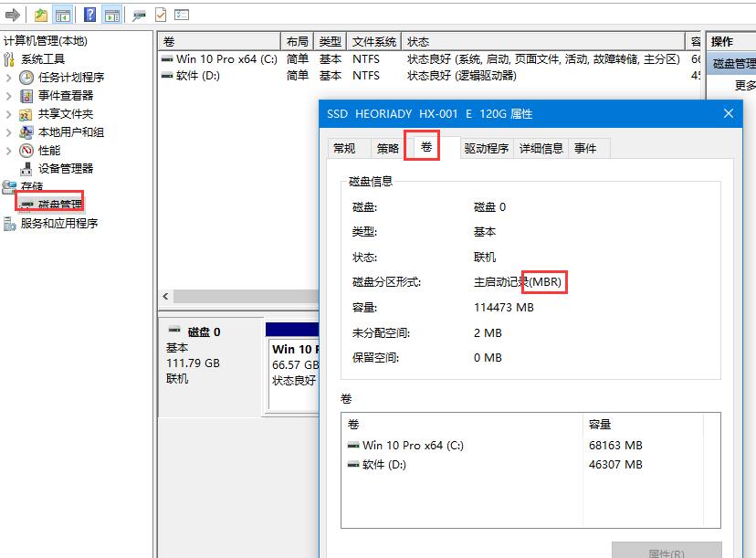This screenshot has width=756, height=558.
Task: Click the up one level folder icon
Action: (41, 15)
